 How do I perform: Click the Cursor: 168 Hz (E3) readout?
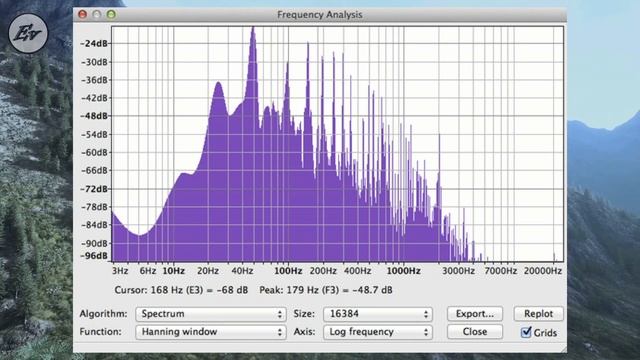click(181, 290)
